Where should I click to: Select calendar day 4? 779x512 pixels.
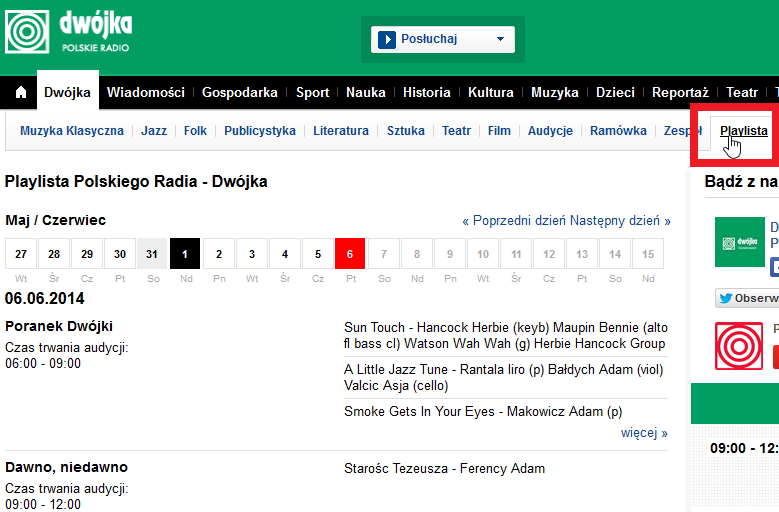tap(285, 254)
